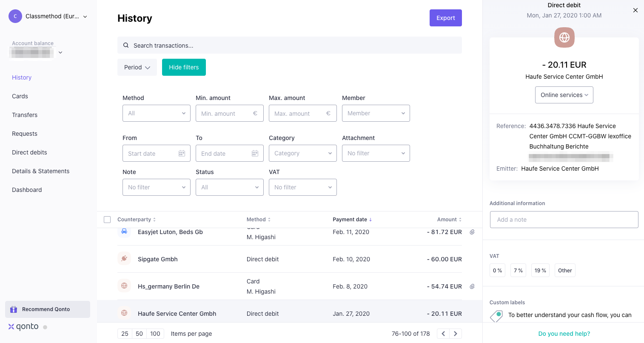Click the Export button

(446, 18)
